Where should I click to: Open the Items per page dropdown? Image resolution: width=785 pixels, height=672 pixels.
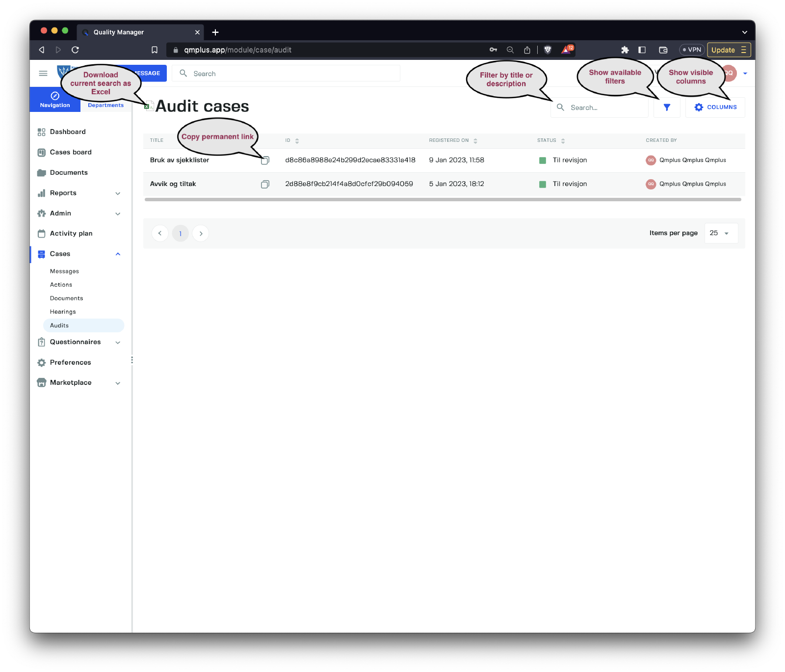(x=721, y=233)
